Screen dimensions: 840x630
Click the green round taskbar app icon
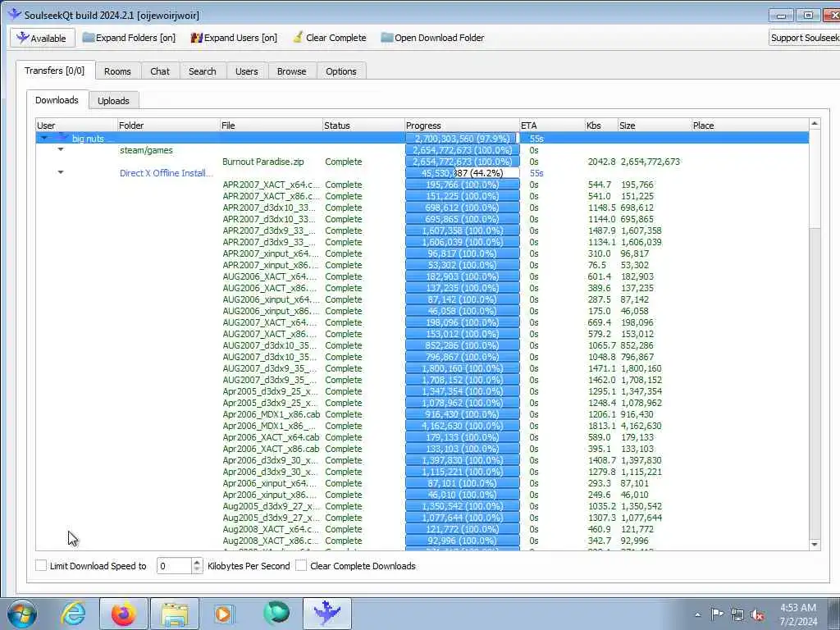pos(276,614)
